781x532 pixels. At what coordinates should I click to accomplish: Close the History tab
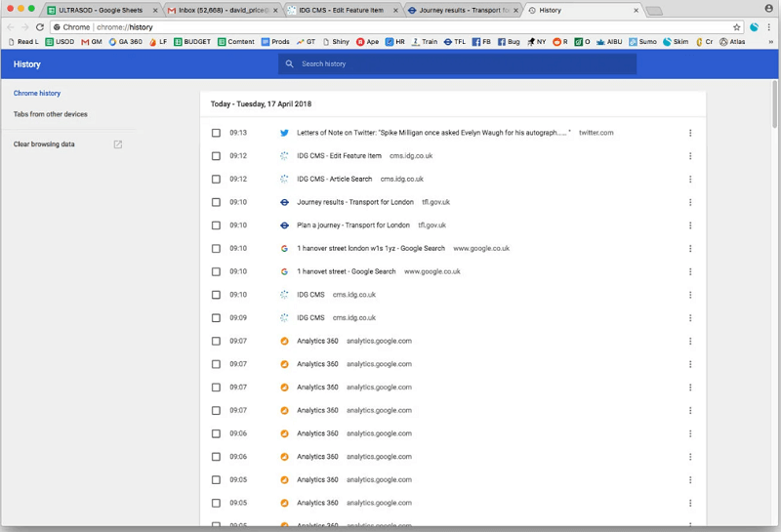click(x=637, y=10)
